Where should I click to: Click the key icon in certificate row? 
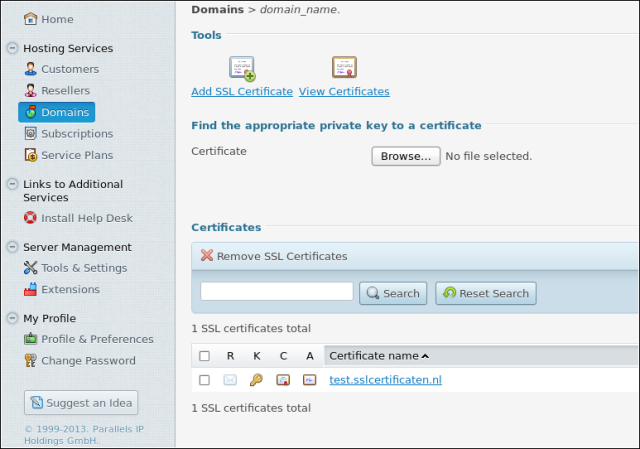[x=256, y=380]
